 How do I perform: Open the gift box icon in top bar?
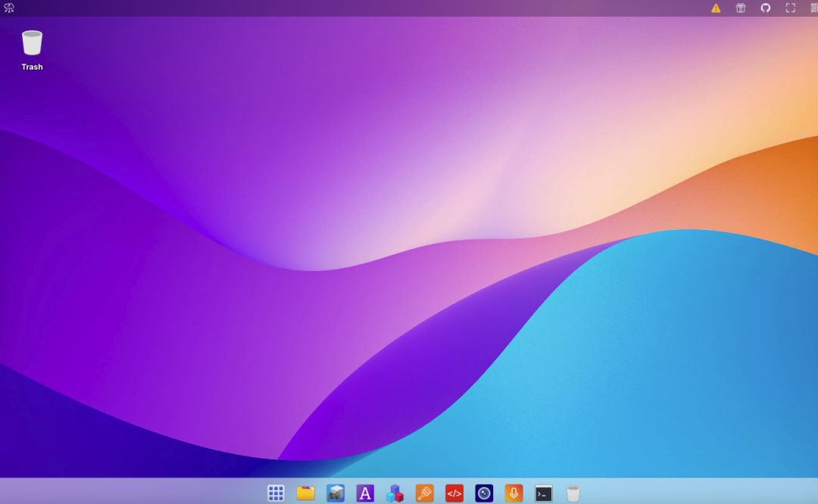click(741, 8)
